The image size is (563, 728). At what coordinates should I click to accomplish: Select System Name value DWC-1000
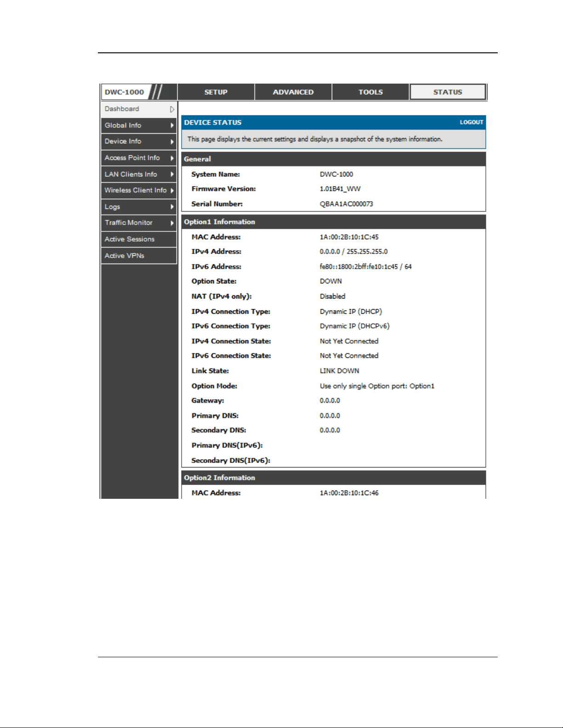(x=336, y=175)
